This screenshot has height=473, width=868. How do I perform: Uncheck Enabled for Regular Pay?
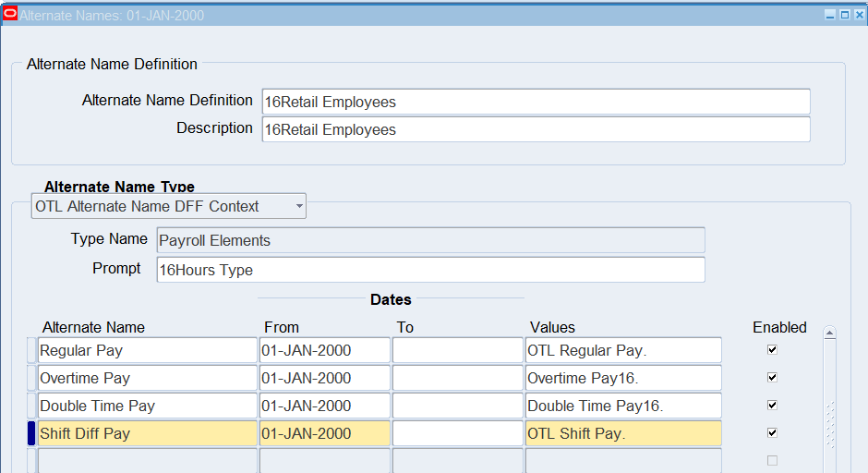pyautogui.click(x=772, y=350)
